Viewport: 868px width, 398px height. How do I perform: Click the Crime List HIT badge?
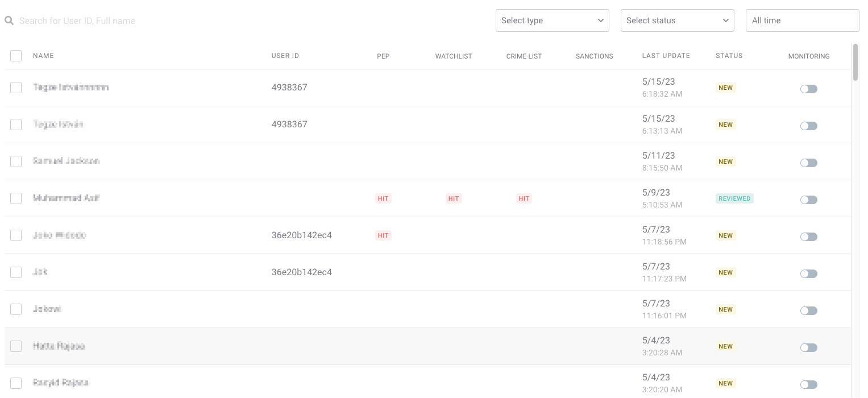click(x=524, y=198)
